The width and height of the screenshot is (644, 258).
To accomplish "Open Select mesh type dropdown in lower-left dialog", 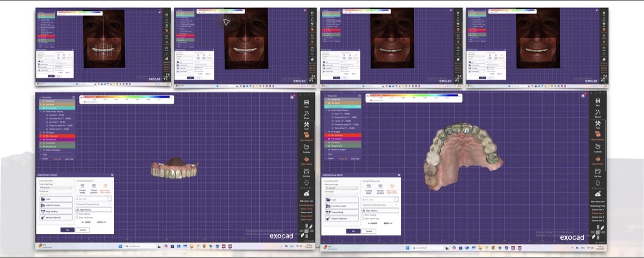I will 56,188.
